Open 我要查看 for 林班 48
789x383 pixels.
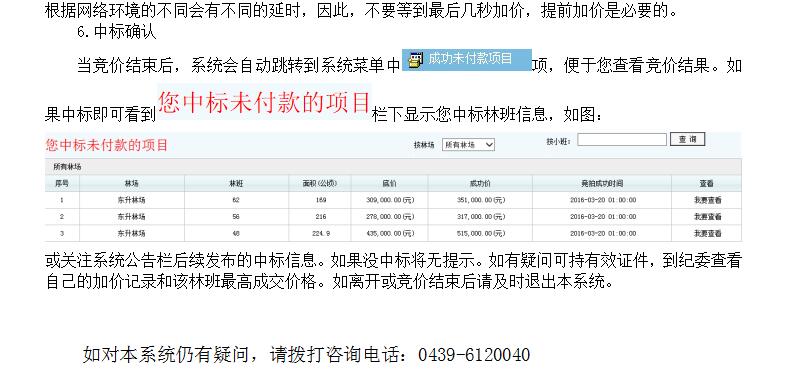click(x=707, y=234)
